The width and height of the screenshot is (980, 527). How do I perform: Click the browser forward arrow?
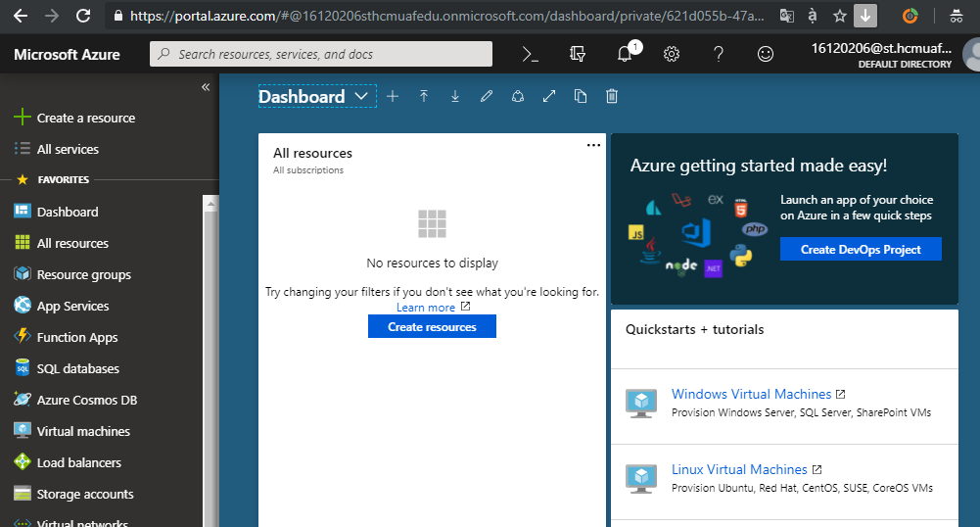(x=52, y=16)
